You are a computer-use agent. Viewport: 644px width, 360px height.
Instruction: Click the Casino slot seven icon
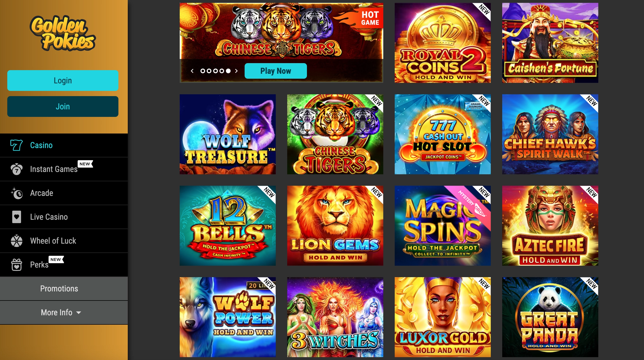click(x=16, y=145)
